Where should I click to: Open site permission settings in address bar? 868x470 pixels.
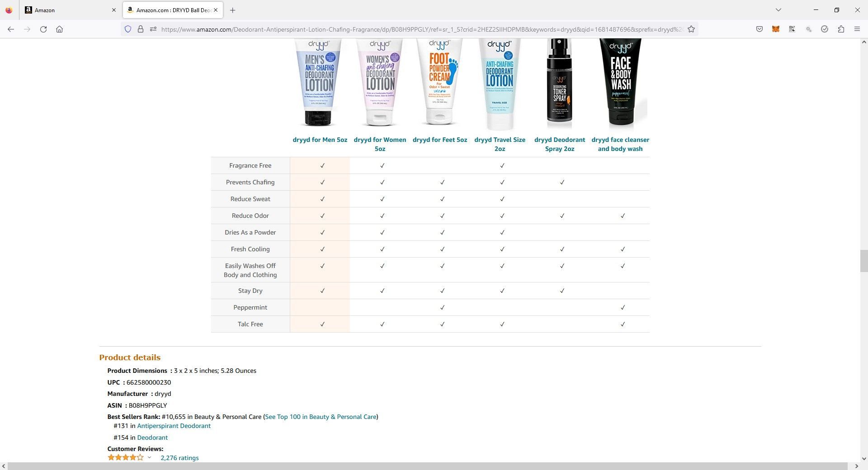153,29
